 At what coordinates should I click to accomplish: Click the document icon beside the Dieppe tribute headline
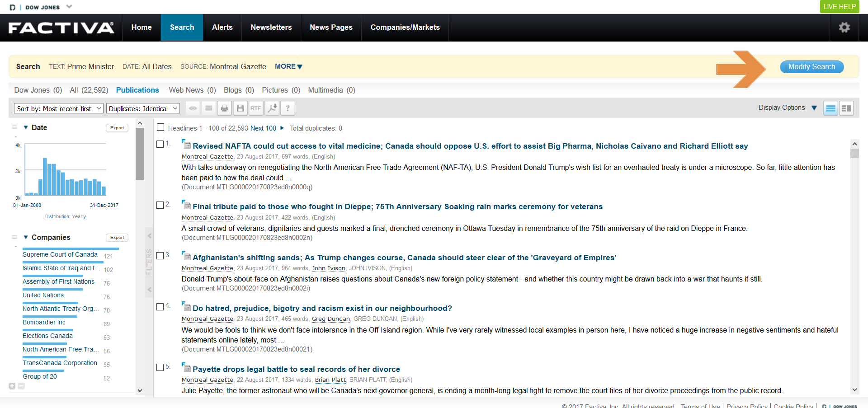coord(186,205)
